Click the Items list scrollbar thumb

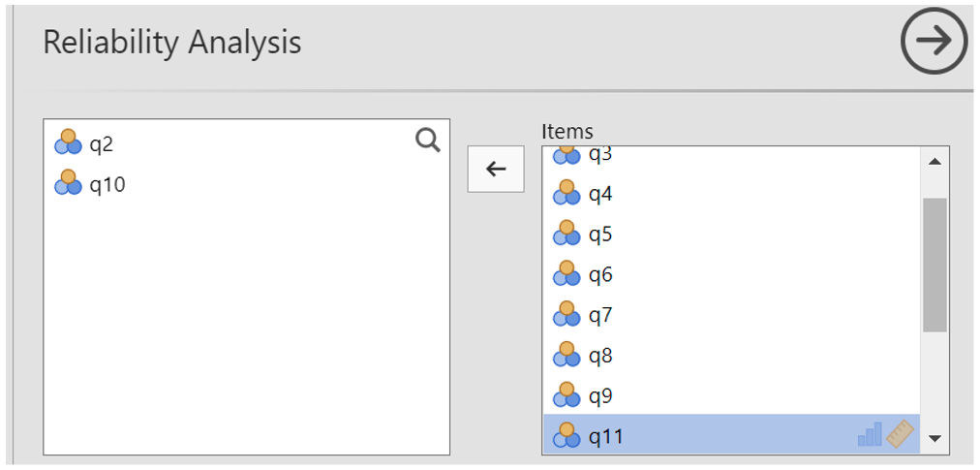(934, 265)
